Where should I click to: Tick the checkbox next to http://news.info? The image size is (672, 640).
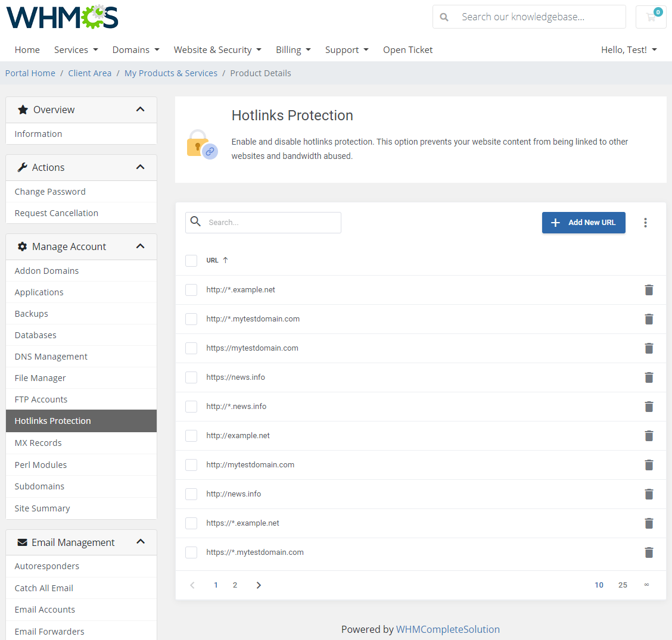pos(191,494)
